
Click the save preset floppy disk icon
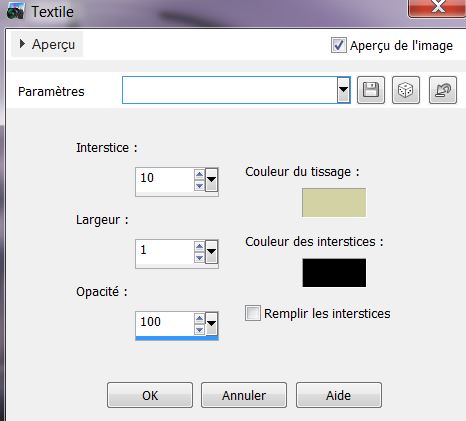pos(371,90)
